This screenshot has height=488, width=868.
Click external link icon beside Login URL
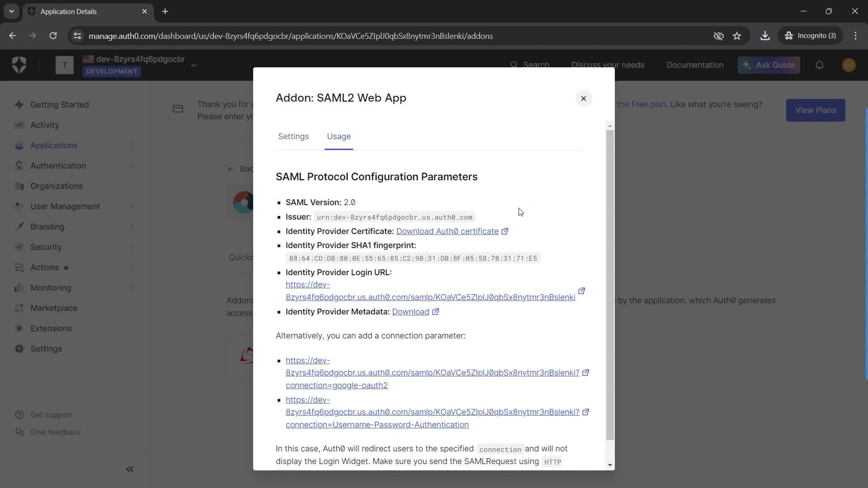coord(582,291)
